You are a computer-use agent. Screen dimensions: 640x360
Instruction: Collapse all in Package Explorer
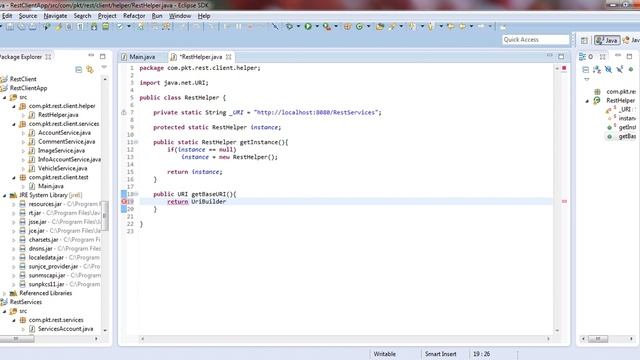(78, 70)
